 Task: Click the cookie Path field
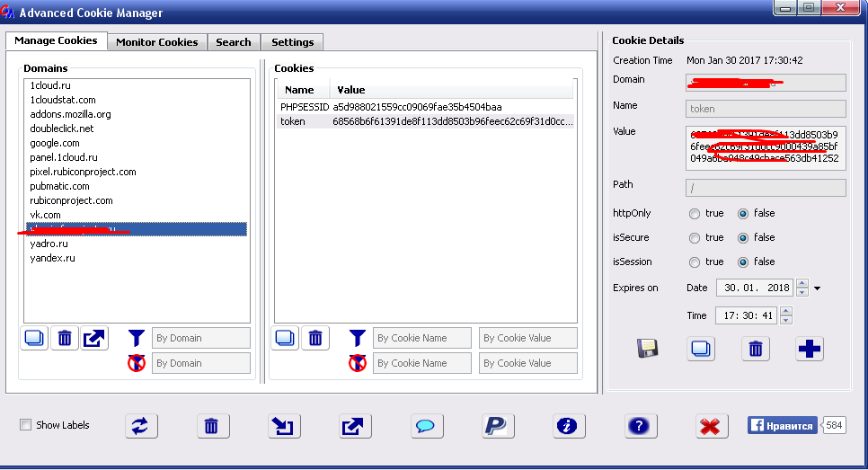pyautogui.click(x=766, y=188)
